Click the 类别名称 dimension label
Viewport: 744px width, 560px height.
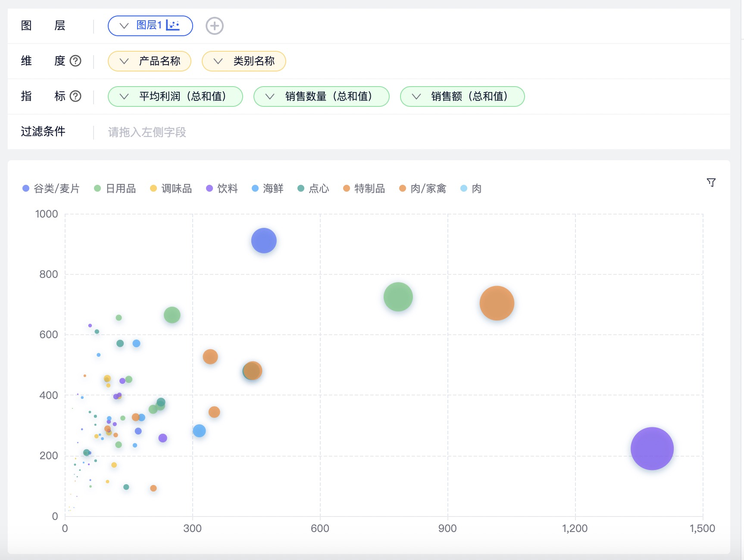click(x=254, y=61)
